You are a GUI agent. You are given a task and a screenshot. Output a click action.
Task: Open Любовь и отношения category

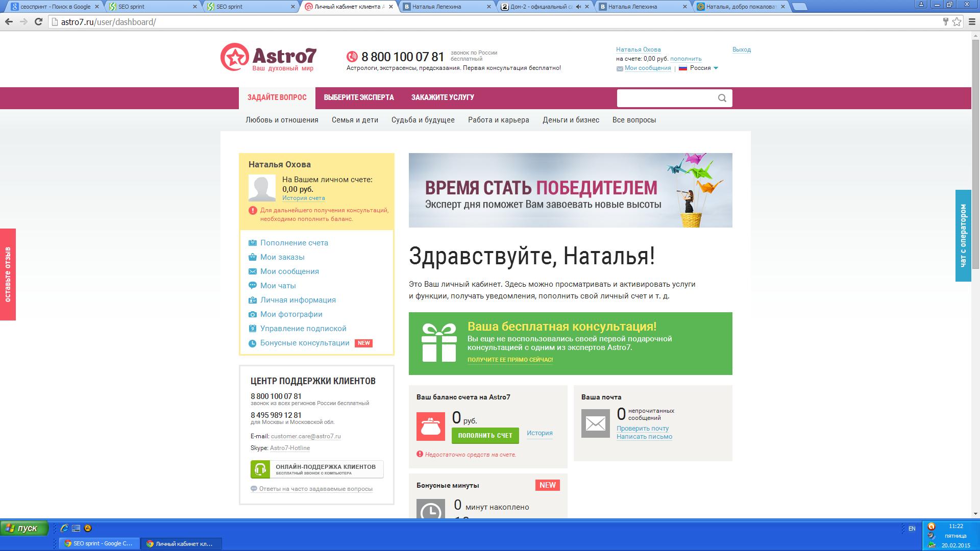tap(282, 120)
